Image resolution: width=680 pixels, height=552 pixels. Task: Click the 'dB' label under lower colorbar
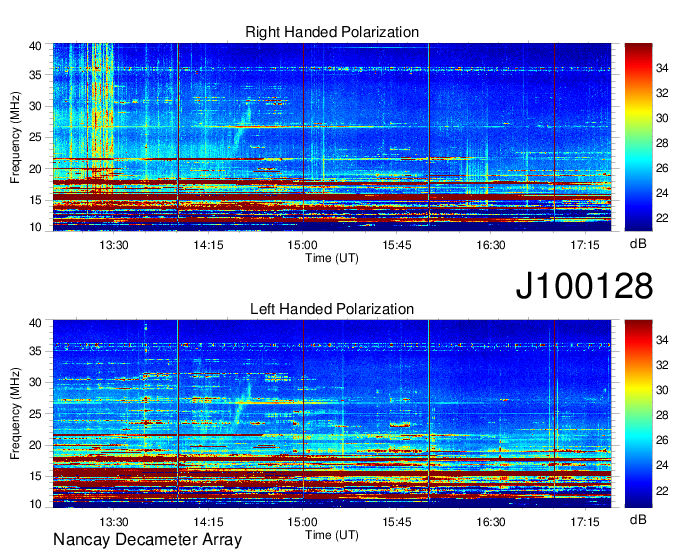[638, 519]
